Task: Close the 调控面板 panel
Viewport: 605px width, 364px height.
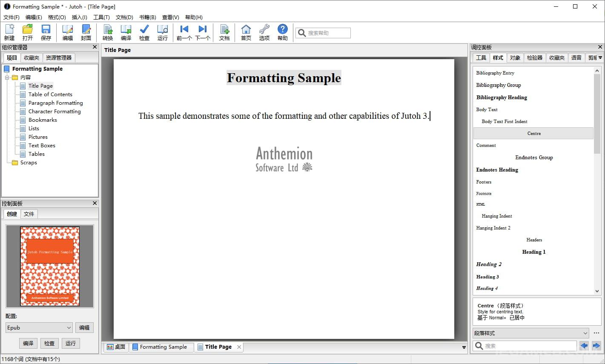Action: click(600, 47)
